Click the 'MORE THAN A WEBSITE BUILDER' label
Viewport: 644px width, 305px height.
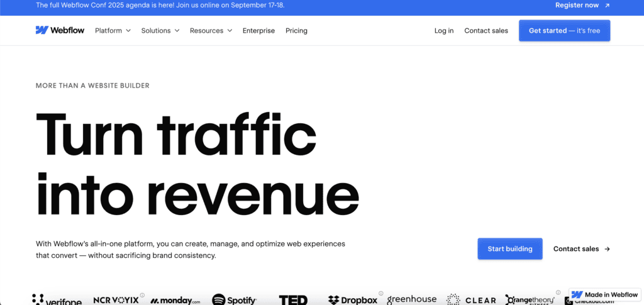click(x=92, y=86)
